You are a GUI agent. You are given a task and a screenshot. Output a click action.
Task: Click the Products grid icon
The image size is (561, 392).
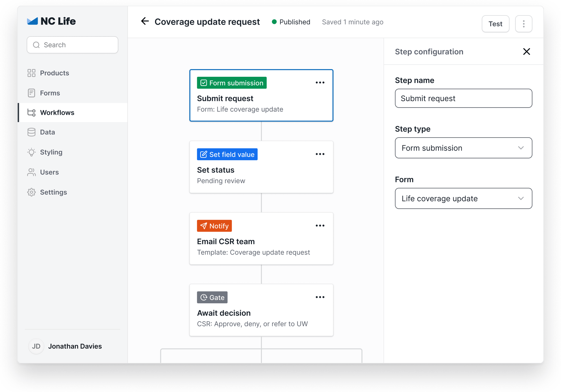tap(31, 73)
